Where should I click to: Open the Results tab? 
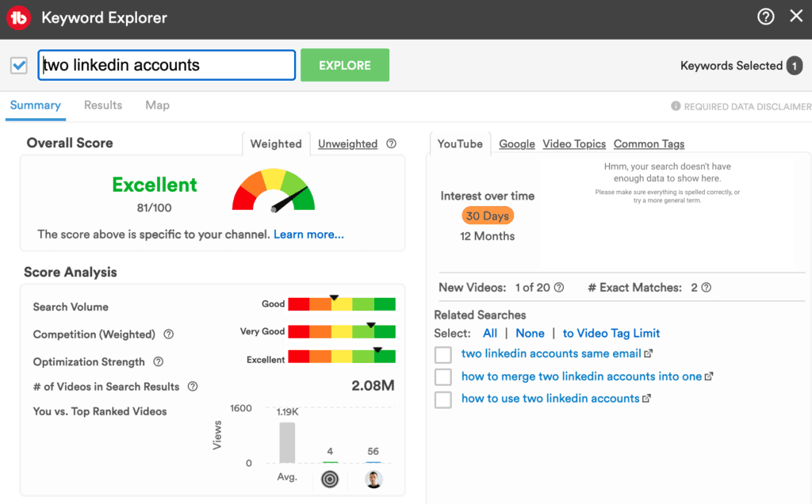103,105
